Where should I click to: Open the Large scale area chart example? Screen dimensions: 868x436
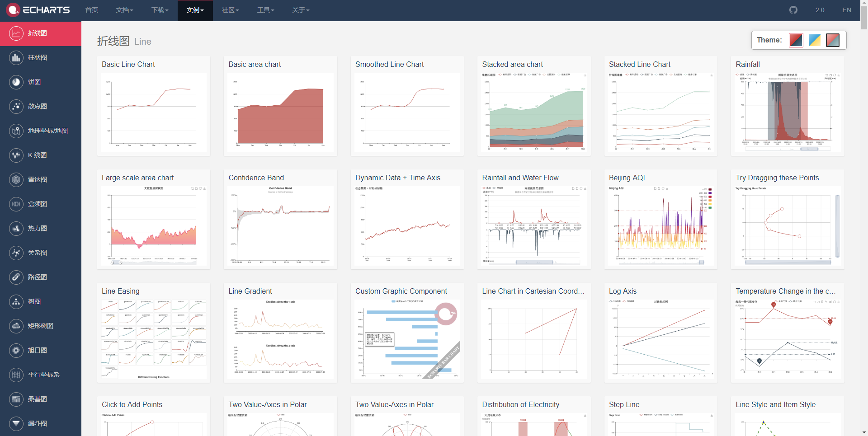tap(154, 220)
